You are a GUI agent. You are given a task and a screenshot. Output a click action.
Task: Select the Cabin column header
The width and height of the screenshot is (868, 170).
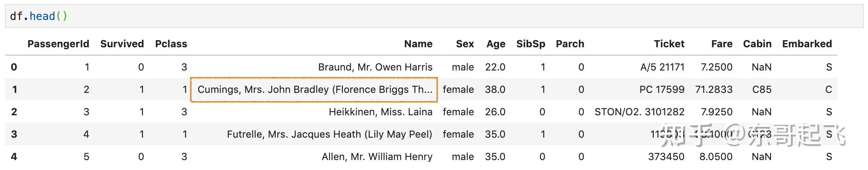click(757, 44)
